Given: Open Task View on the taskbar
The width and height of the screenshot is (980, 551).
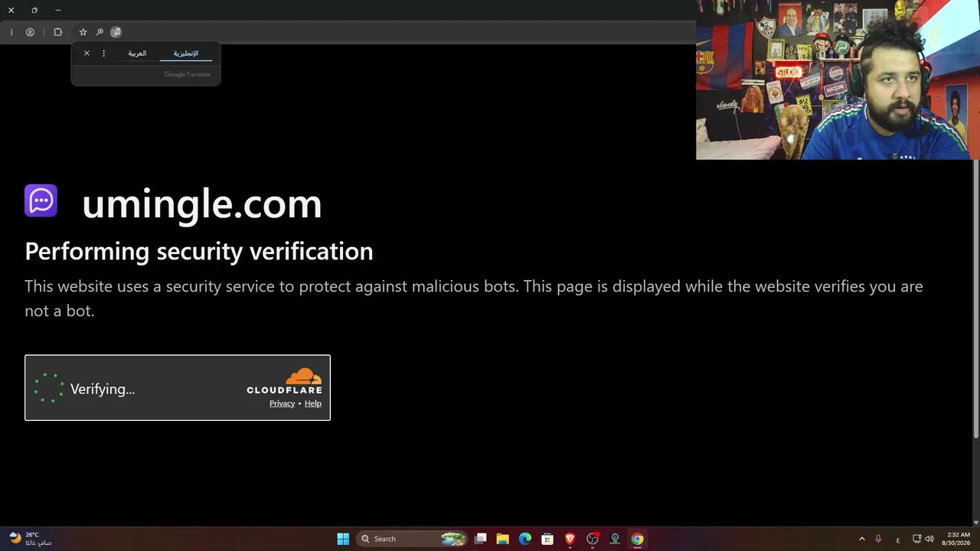Looking at the screenshot, I should coord(481,539).
